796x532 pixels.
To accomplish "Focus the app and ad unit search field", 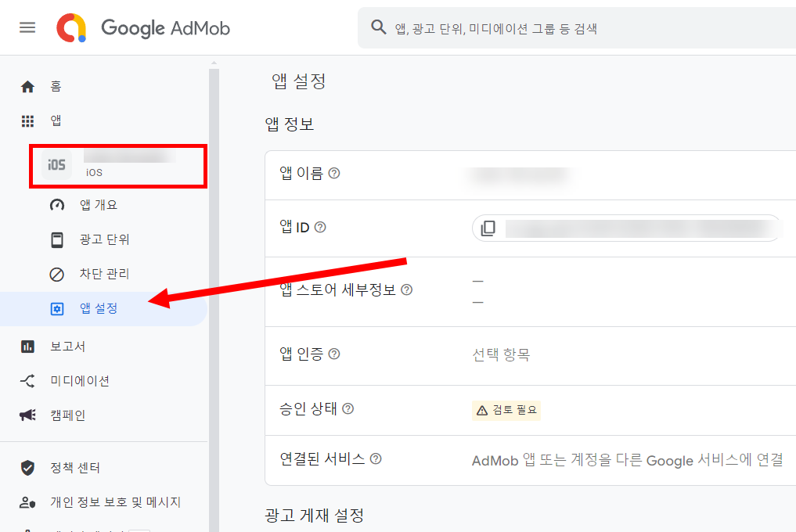I will [x=577, y=28].
